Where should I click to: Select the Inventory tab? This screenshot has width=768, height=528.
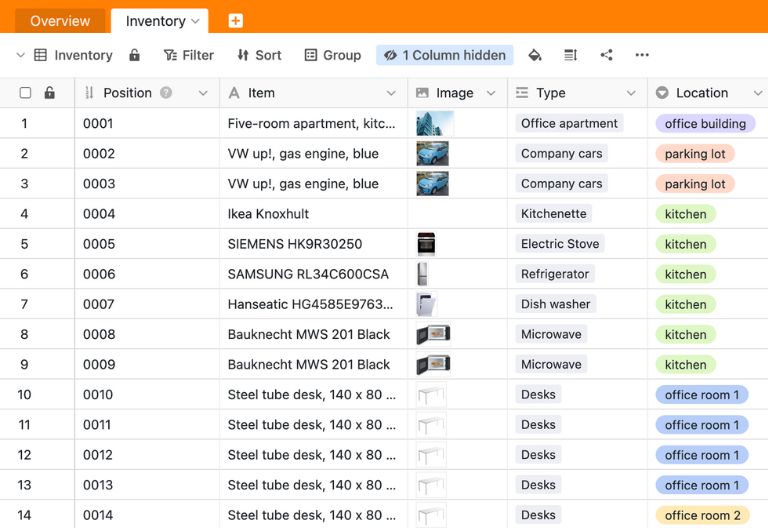[x=156, y=21]
